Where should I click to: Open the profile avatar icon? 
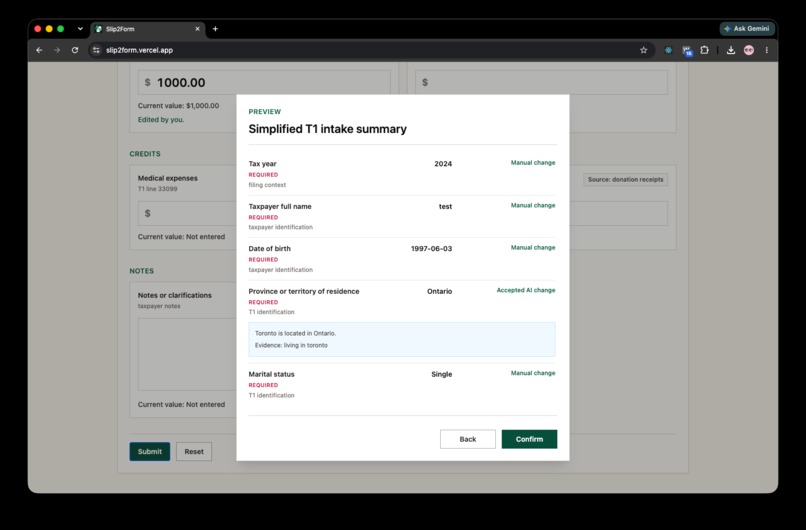[749, 50]
